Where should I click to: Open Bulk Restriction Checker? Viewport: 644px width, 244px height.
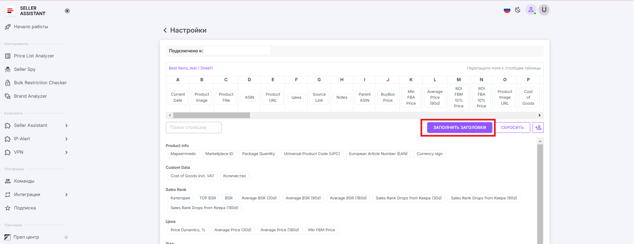pos(40,83)
